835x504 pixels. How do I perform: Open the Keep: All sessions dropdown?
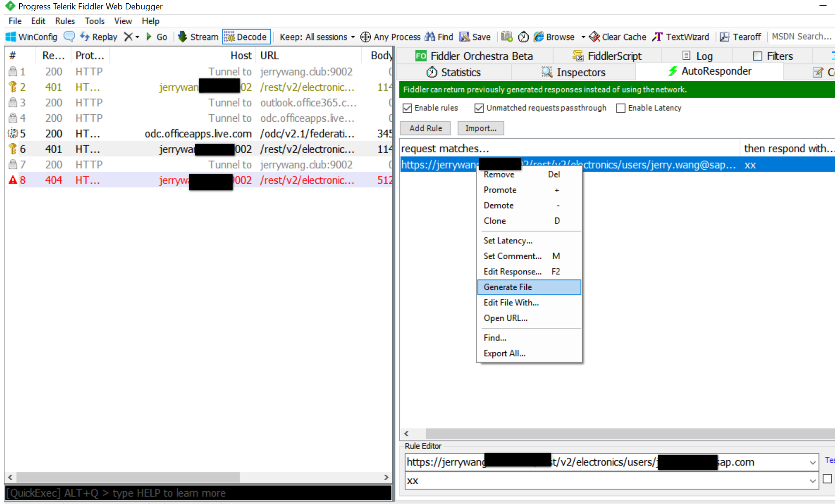(317, 37)
